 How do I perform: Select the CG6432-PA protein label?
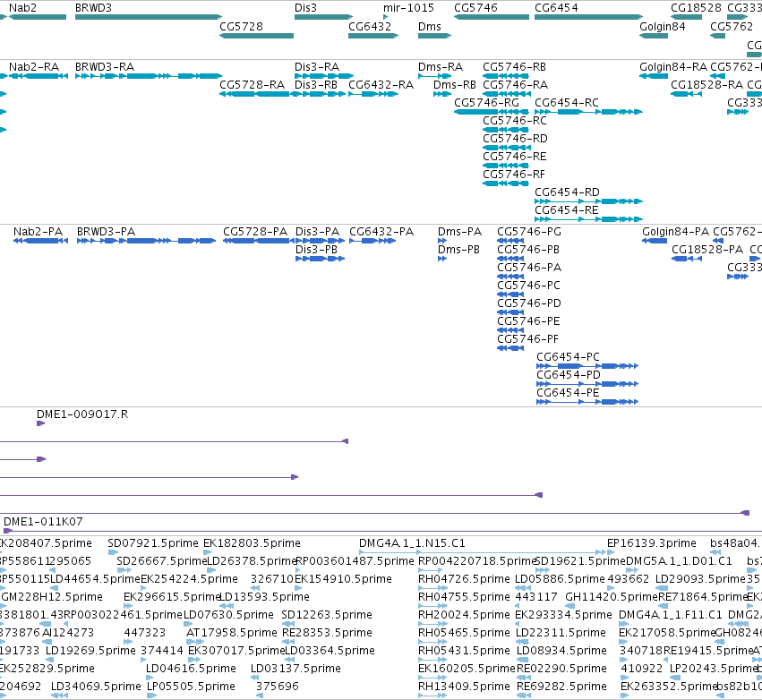pos(381,232)
